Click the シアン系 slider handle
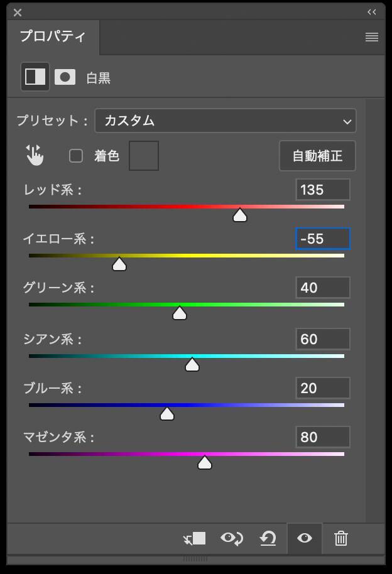Viewport: 392px width, 574px height. pyautogui.click(x=192, y=365)
